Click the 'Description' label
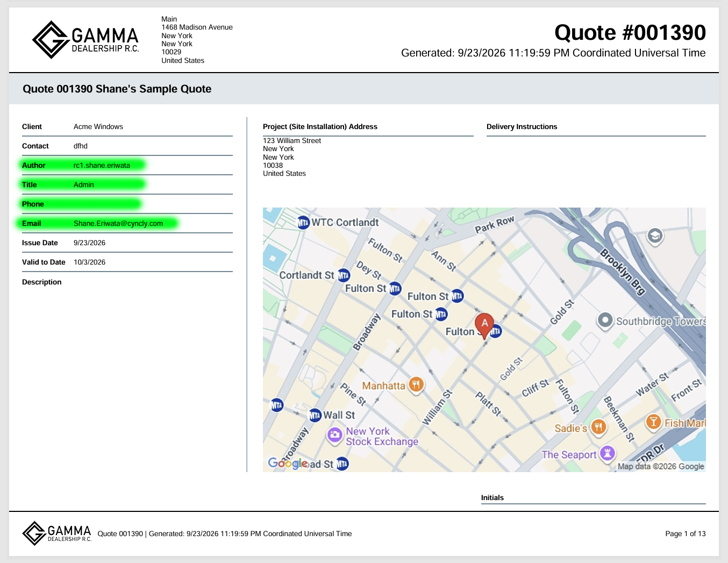Screen dimensions: 728x563 (x=41, y=282)
